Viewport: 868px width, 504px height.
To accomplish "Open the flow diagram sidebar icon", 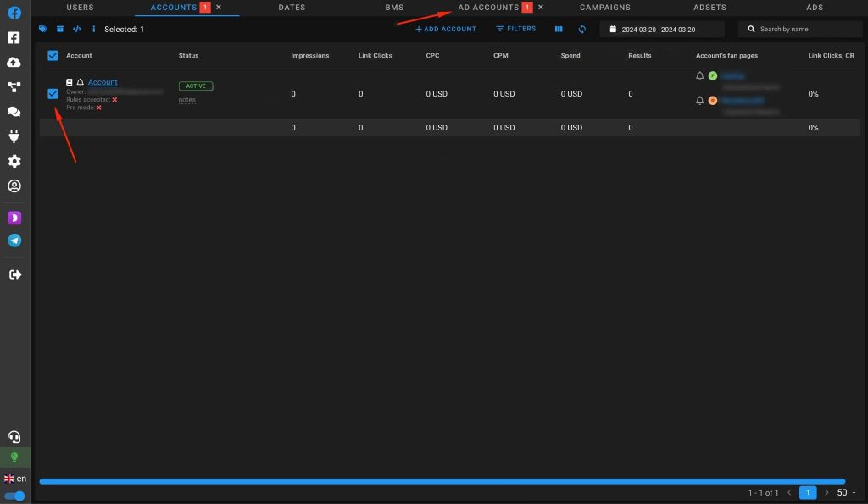I will click(14, 87).
